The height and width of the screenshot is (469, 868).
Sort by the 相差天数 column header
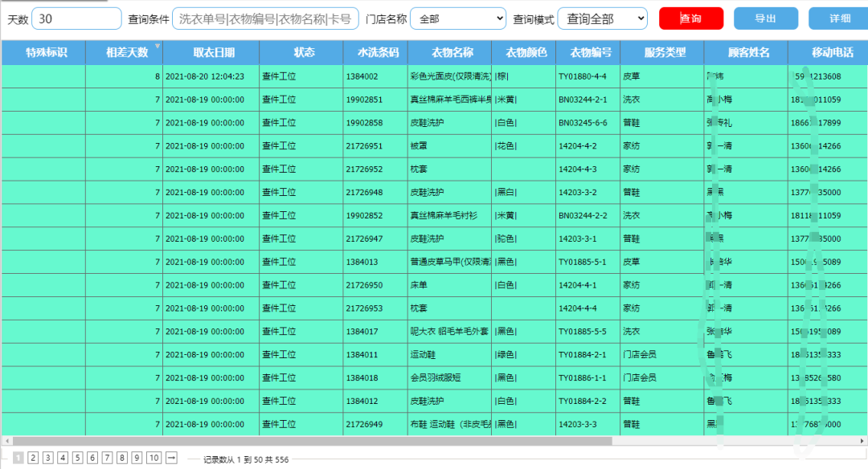(x=125, y=52)
